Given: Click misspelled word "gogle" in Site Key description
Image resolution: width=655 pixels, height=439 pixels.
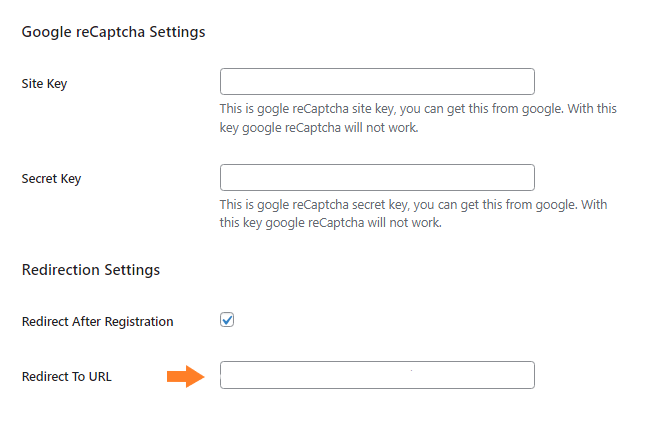Looking at the screenshot, I should pyautogui.click(x=265, y=109).
